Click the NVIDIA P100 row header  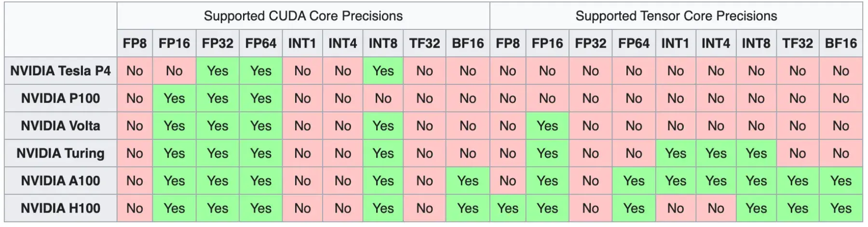click(x=60, y=98)
